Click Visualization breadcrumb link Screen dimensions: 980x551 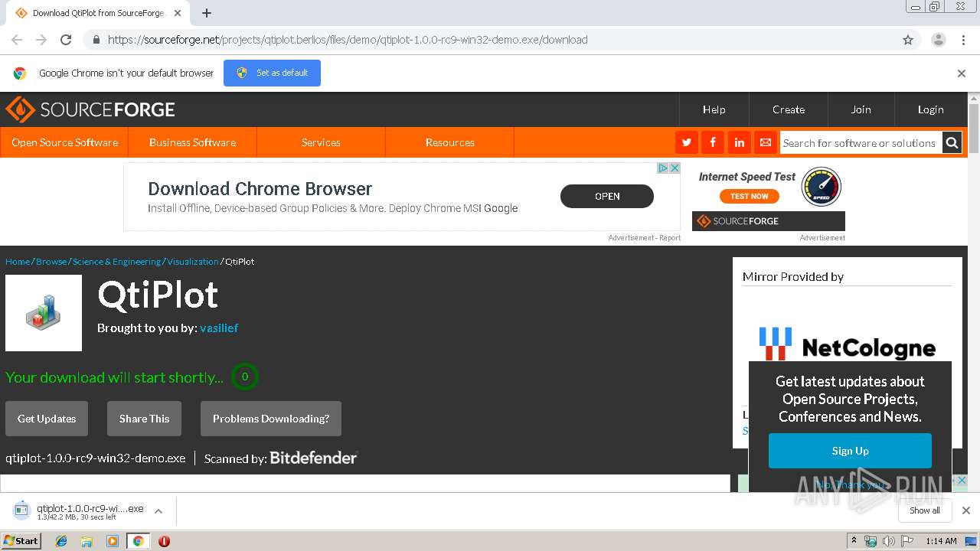click(193, 262)
